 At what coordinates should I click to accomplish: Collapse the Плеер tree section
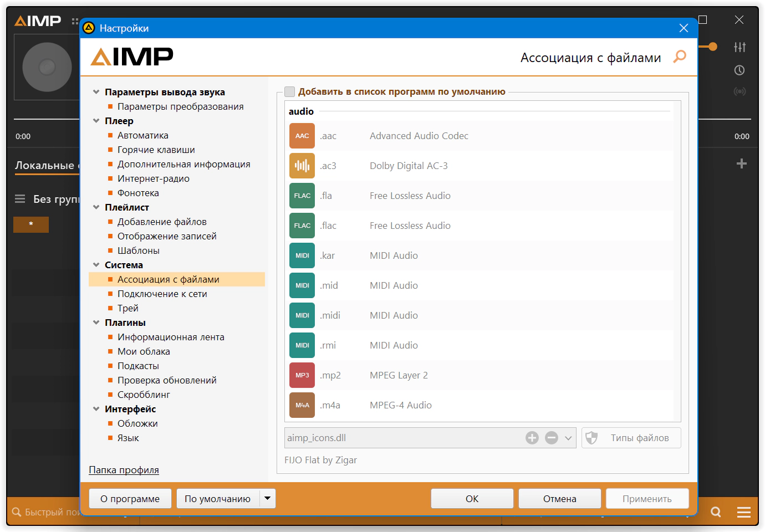click(96, 121)
